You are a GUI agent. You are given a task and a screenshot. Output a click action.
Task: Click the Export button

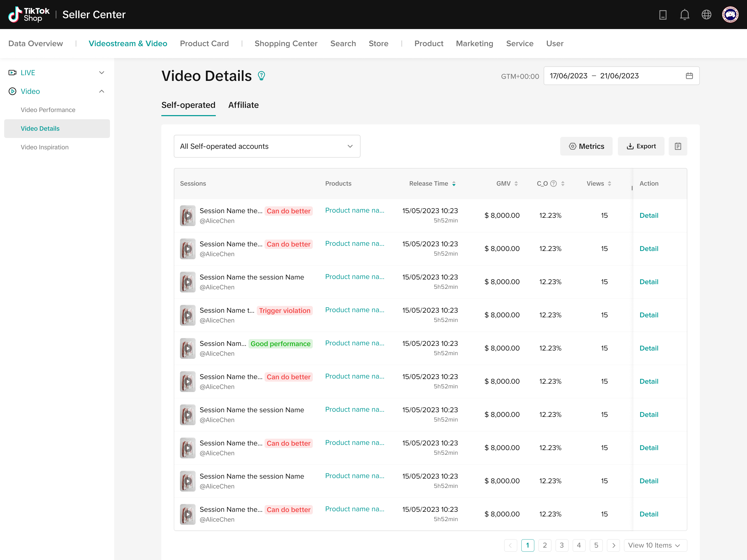point(641,146)
